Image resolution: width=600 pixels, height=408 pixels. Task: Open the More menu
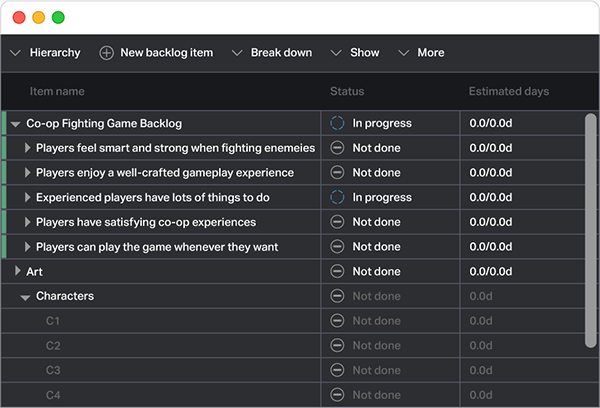click(421, 53)
